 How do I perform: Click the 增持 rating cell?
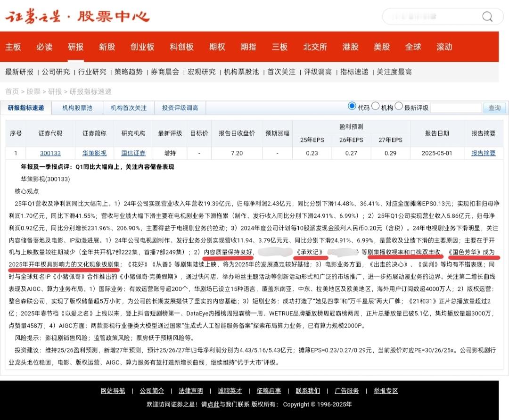[x=170, y=153]
